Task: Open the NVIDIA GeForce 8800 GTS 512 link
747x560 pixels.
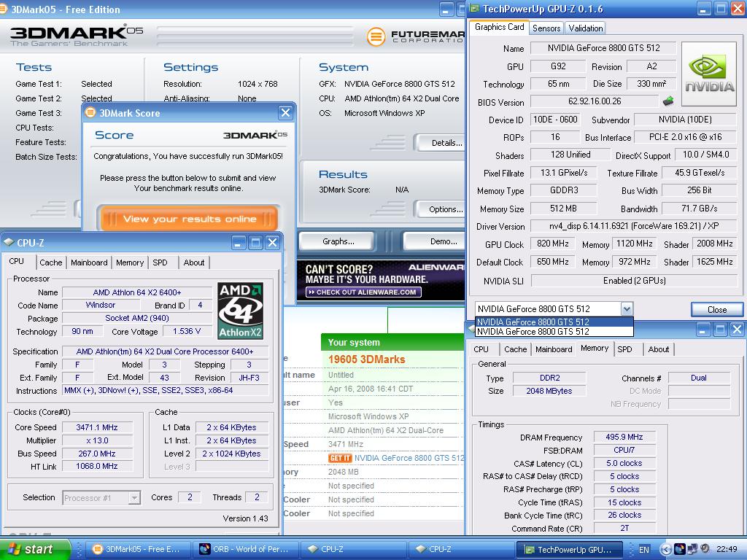Action: click(409, 458)
